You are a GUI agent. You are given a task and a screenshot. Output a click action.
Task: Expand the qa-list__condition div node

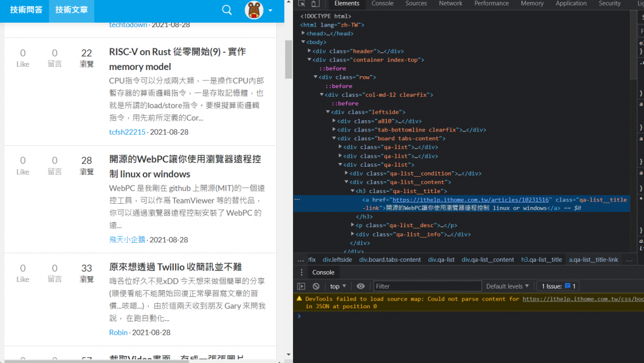click(347, 173)
